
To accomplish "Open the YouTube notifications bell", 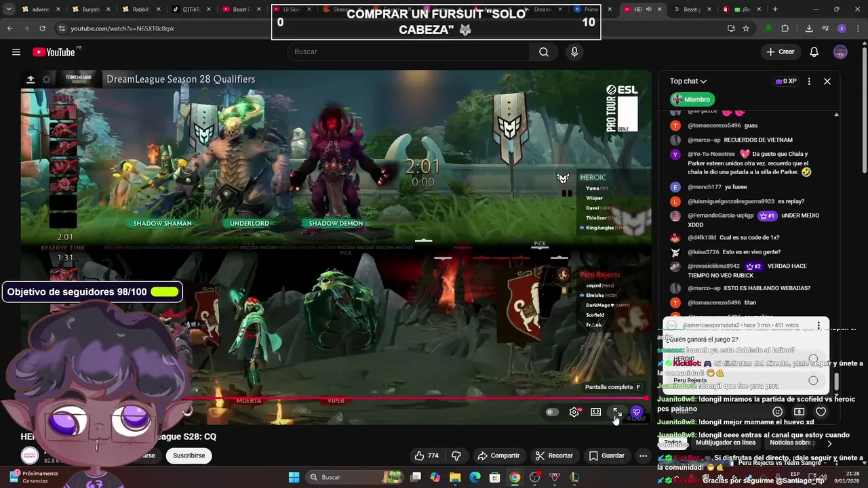I will point(814,52).
